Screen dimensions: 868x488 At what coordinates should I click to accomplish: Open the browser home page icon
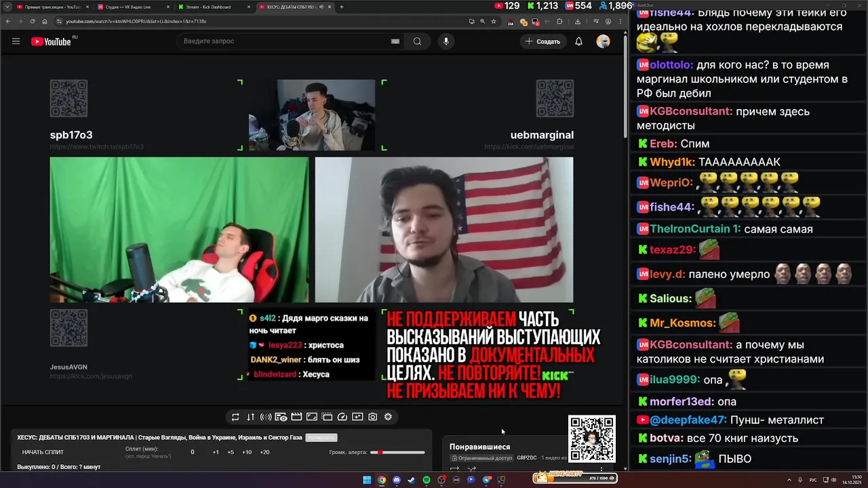45,21
